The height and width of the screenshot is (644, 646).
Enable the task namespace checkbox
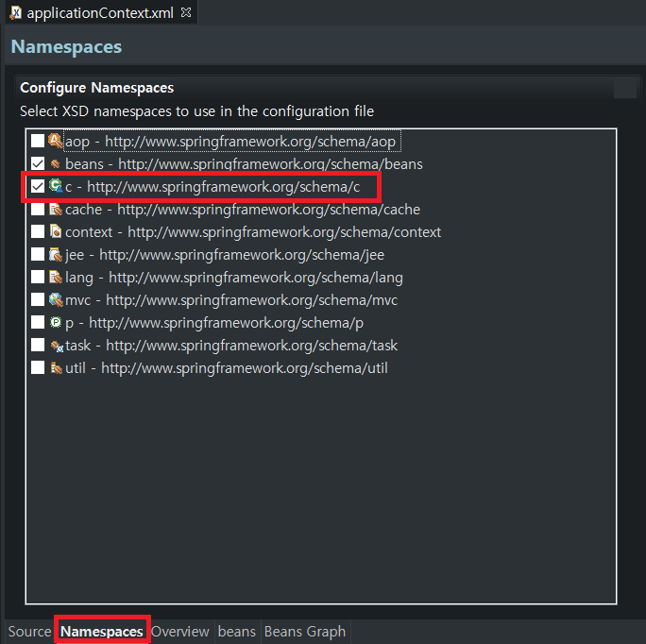[x=38, y=345]
